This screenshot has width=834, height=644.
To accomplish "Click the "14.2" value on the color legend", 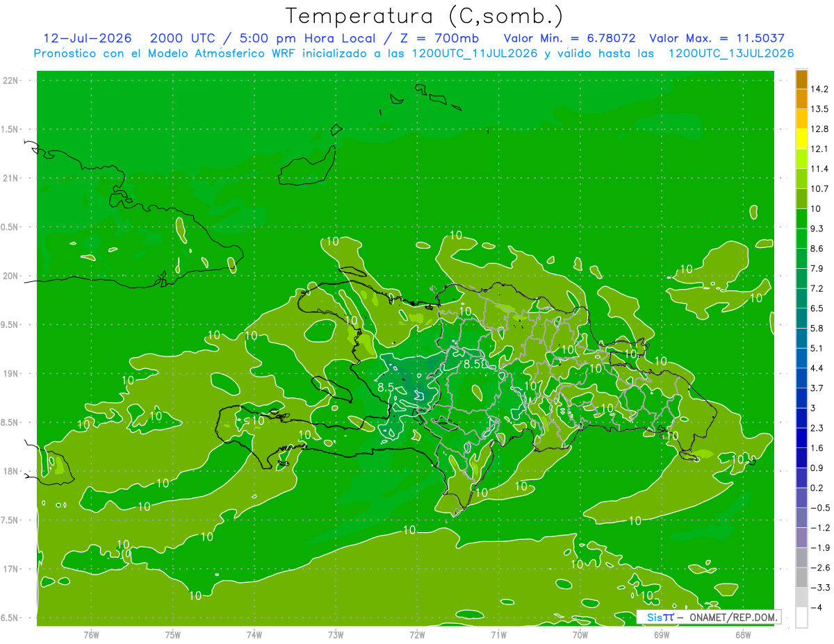I will coord(820,89).
